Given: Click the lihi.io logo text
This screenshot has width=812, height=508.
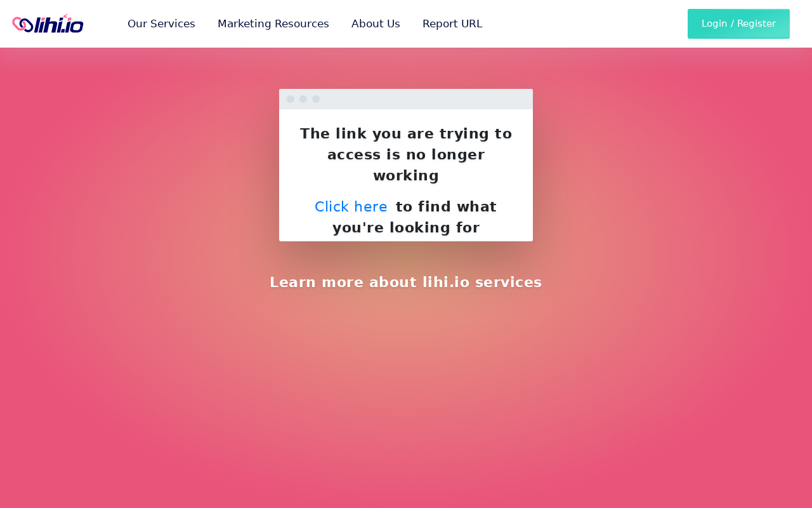Looking at the screenshot, I should (59, 25).
